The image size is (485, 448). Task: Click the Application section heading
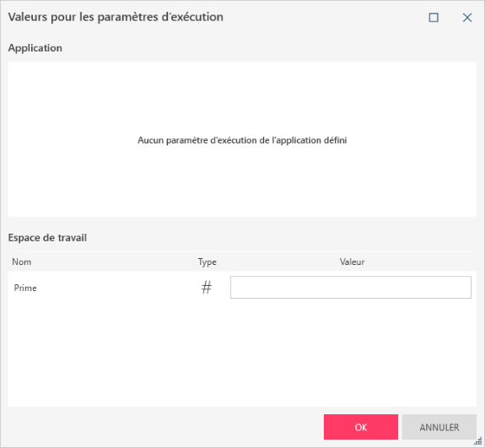[x=35, y=48]
